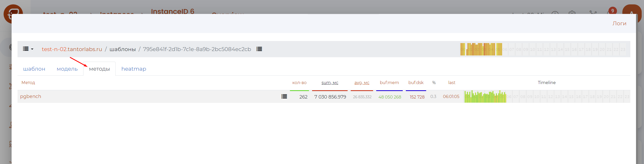Image resolution: width=644 pixels, height=164 pixels.
Task: Sort by the sum, мс column
Action: pos(330,83)
